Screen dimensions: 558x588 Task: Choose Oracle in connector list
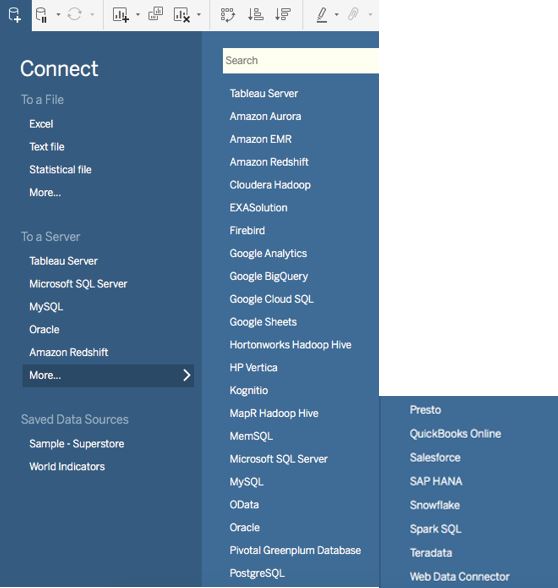pyautogui.click(x=244, y=528)
